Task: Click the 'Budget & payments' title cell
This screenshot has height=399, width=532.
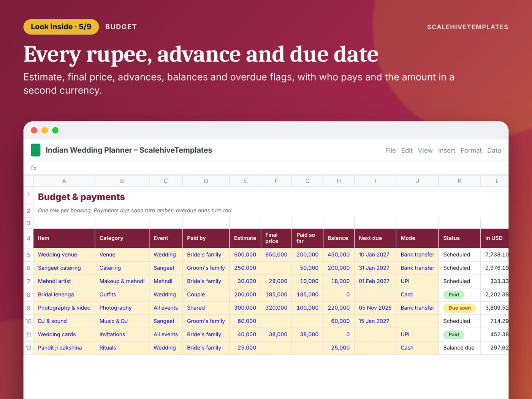Action: tap(81, 197)
